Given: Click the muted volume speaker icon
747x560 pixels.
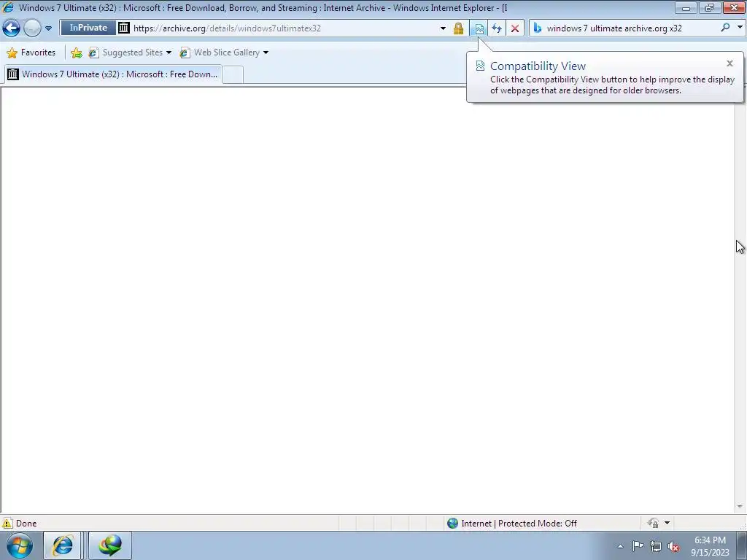Looking at the screenshot, I should pos(673,547).
